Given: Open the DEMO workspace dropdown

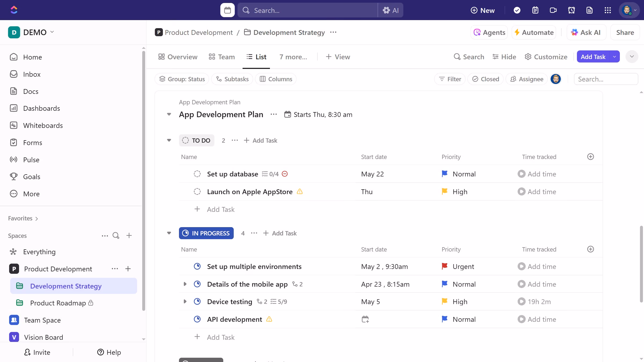Looking at the screenshot, I should (31, 32).
